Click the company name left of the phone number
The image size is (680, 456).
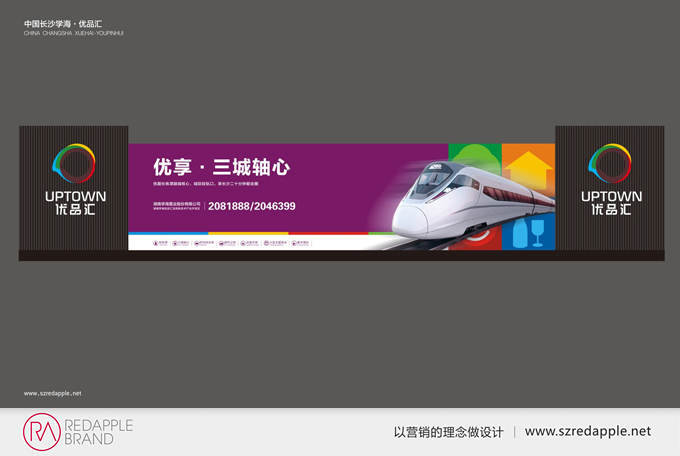[177, 206]
